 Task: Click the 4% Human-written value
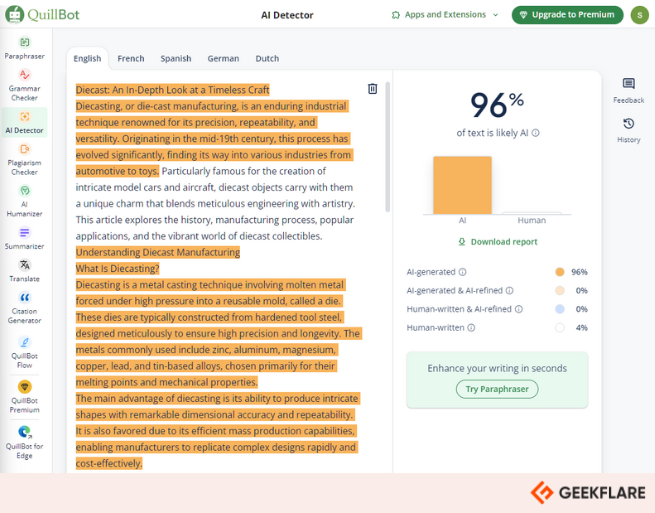coord(581,328)
